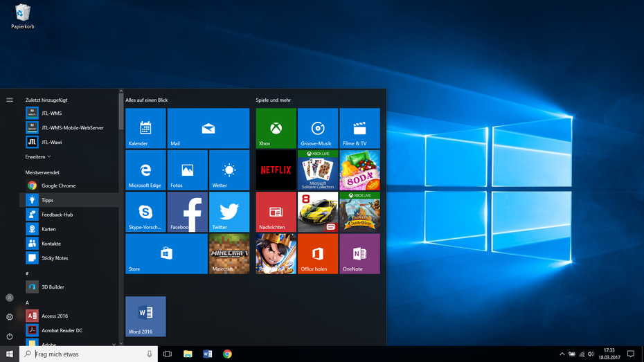Open the Papierkorb desktop icon

(x=23, y=17)
